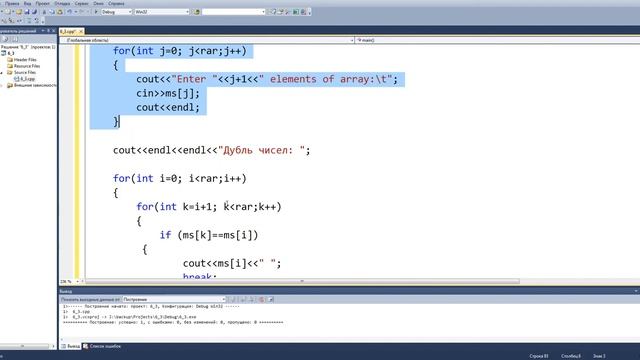Click the line if (ms[k]==ms[i])
Viewport: 640px width, 360px height.
tap(209, 235)
